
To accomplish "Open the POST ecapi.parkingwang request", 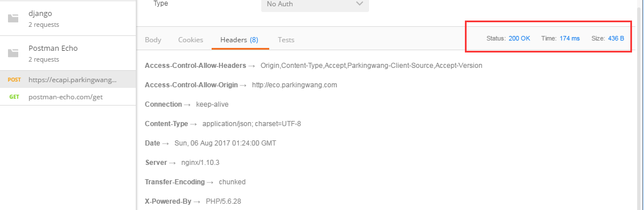I will [68, 79].
